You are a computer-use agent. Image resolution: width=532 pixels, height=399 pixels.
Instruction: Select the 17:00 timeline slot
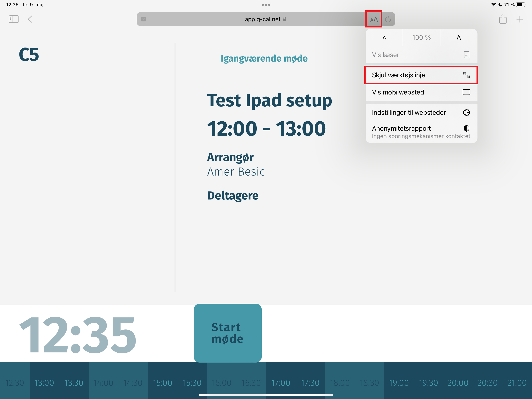coord(281,383)
